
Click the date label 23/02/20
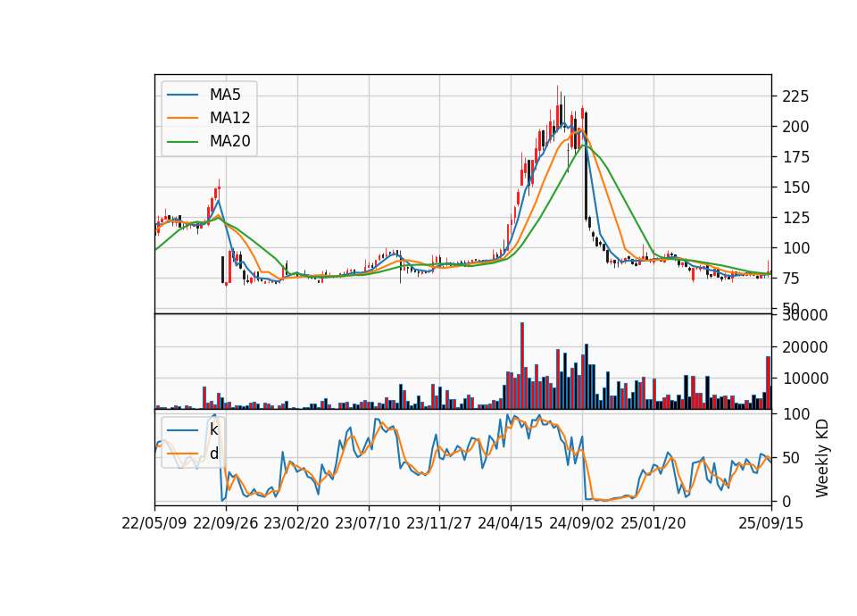(x=296, y=523)
